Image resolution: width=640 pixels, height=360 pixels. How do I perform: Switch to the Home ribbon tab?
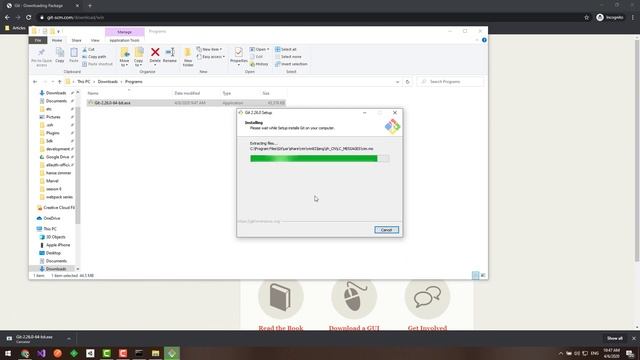tap(57, 40)
